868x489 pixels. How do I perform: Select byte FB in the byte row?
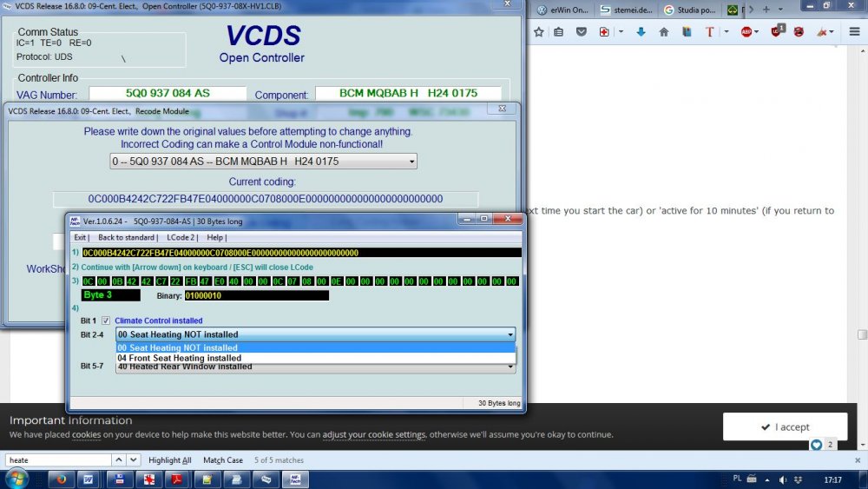(x=190, y=281)
